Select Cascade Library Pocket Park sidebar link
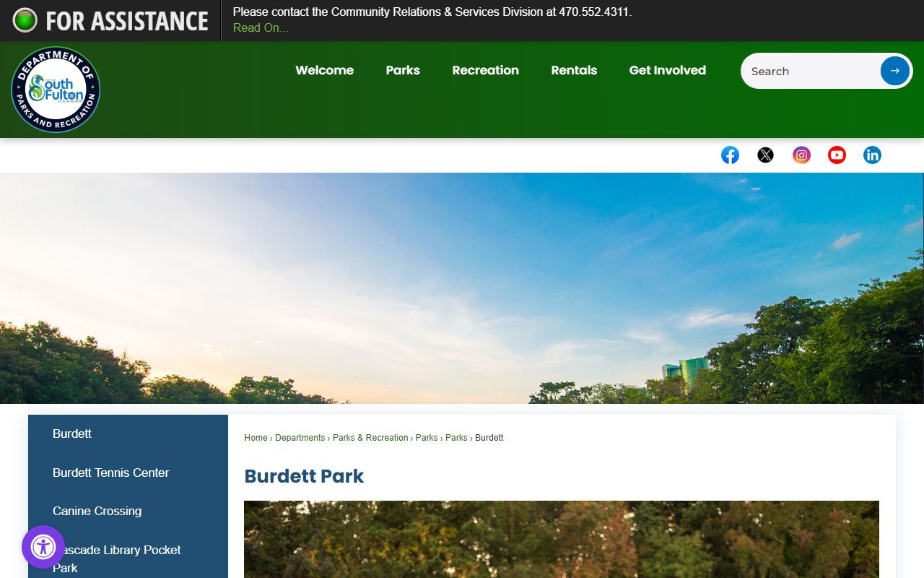924x578 pixels. click(x=128, y=558)
